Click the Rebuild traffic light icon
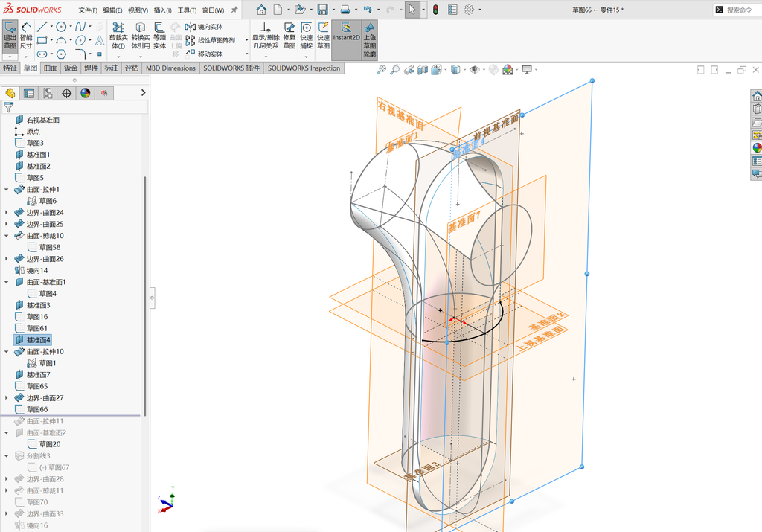The image size is (762, 532). (435, 10)
